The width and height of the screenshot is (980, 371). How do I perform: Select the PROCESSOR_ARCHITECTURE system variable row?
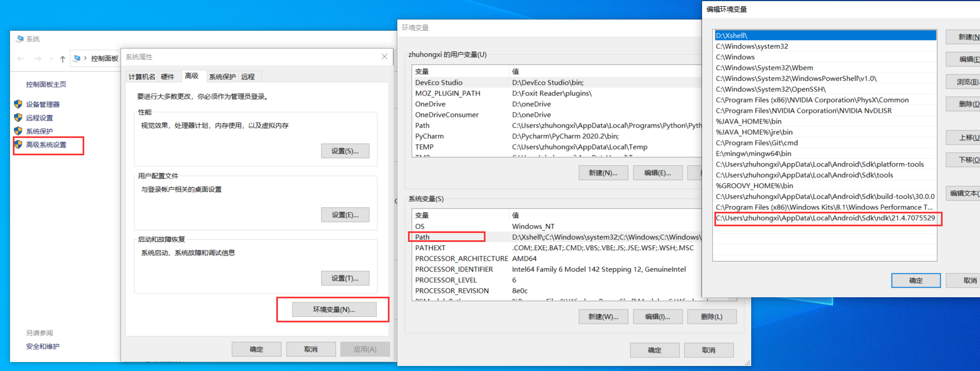(x=557, y=259)
